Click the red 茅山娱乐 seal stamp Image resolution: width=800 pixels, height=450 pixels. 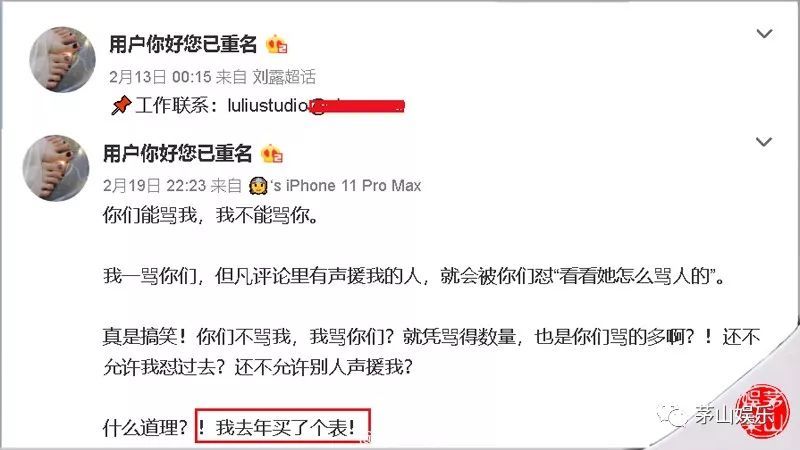point(762,411)
